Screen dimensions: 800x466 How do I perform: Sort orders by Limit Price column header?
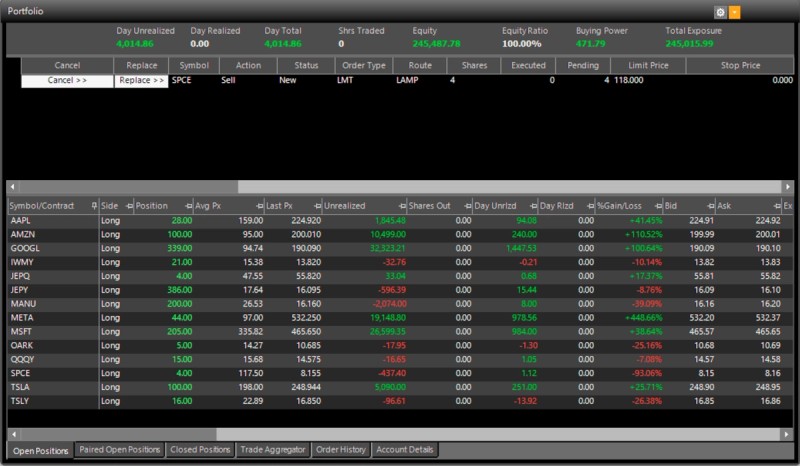click(x=648, y=65)
